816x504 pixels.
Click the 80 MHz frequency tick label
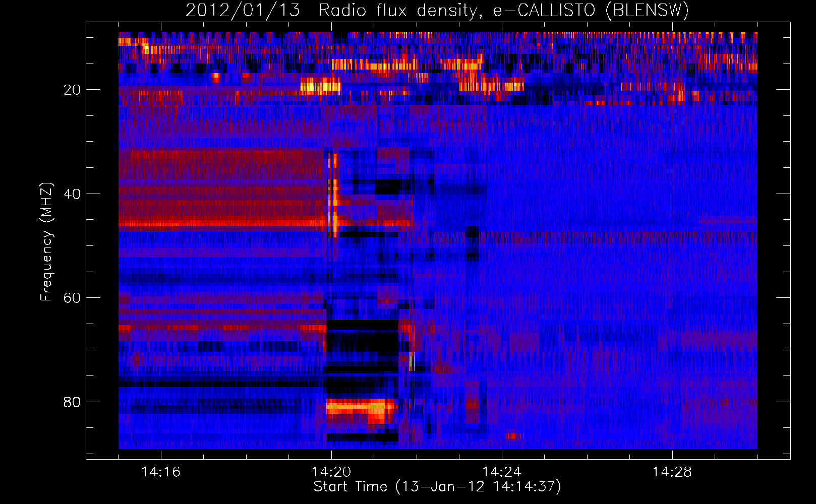pyautogui.click(x=72, y=402)
